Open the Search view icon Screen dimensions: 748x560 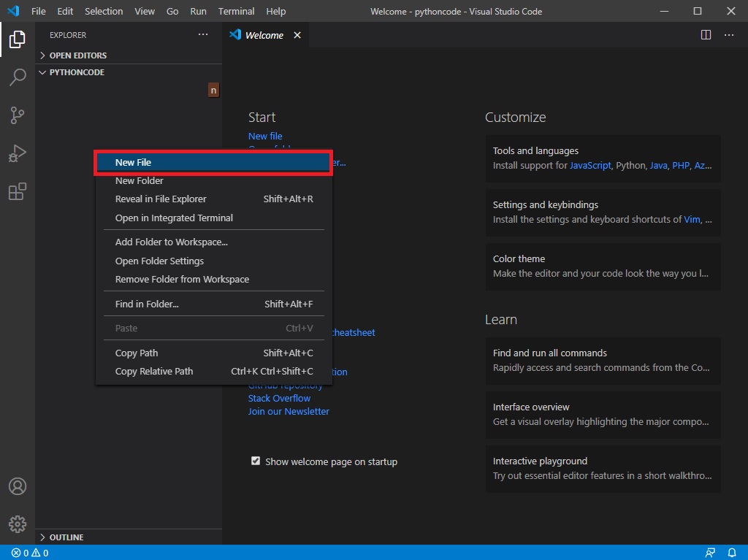pyautogui.click(x=18, y=77)
